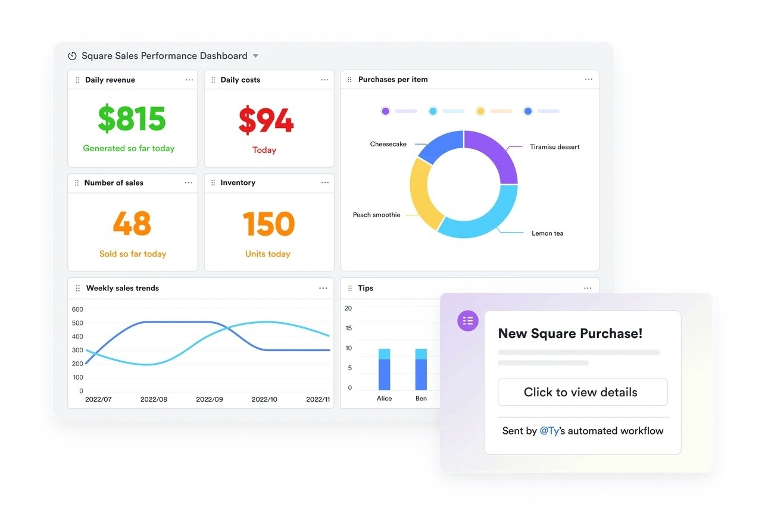Toggle the dark blue legend dot

coord(528,111)
